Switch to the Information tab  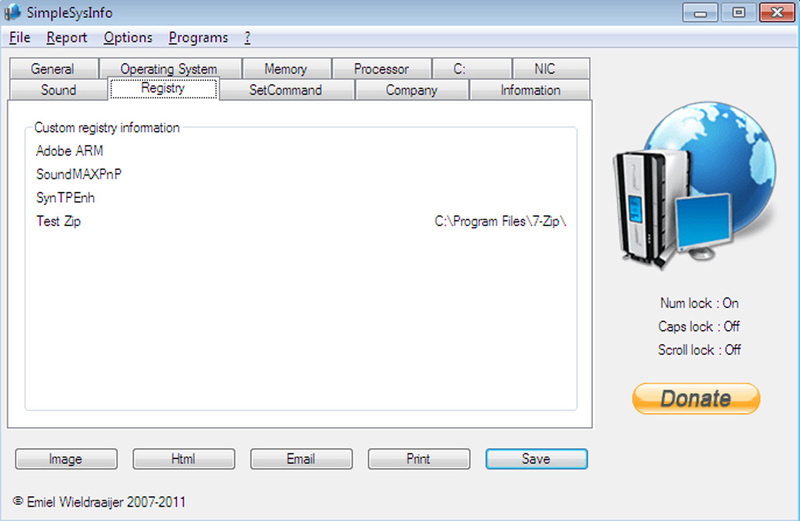[x=530, y=90]
